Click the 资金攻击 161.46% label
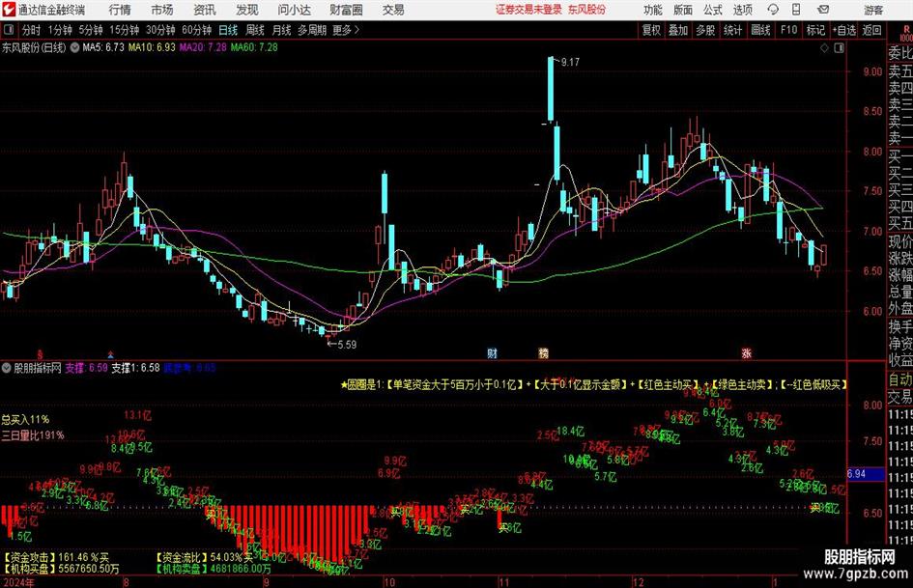This screenshot has height=588, width=913. tap(56, 557)
